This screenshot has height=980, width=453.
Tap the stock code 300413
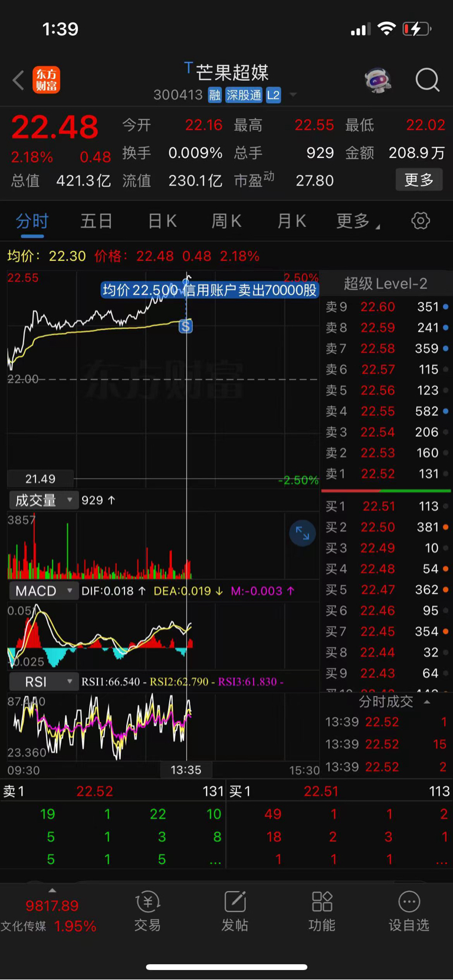178,95
